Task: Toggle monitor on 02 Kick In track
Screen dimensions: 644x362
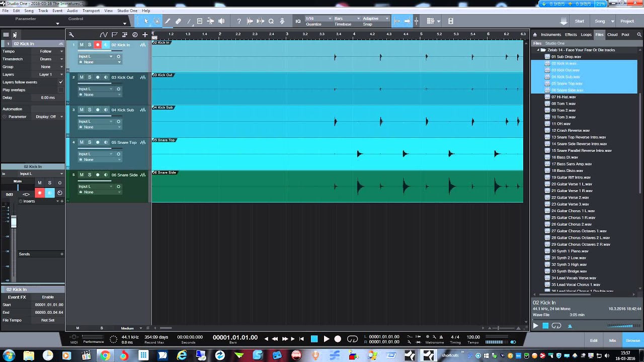Action: pyautogui.click(x=106, y=45)
